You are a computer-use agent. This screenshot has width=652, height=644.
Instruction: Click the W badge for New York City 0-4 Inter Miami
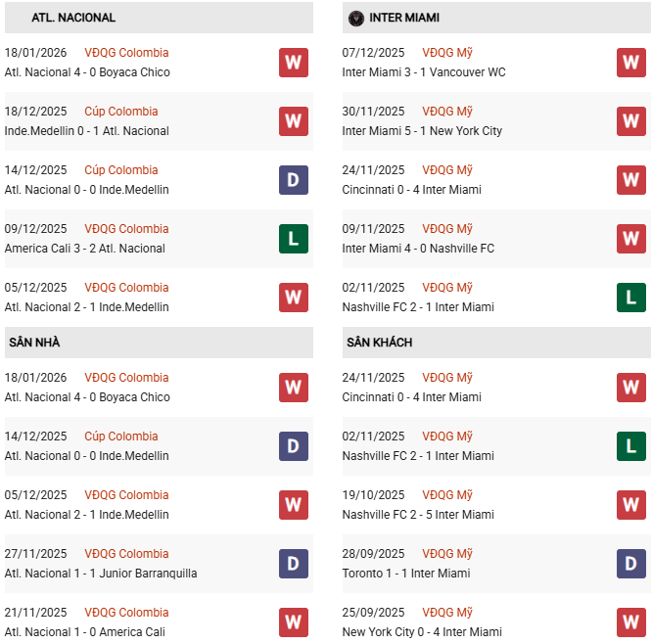point(630,622)
